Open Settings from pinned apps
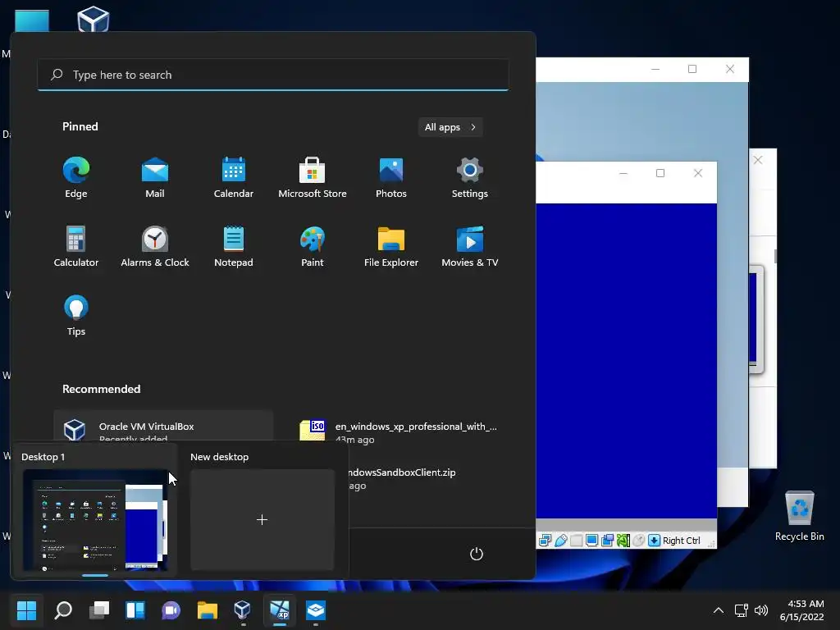The image size is (840, 630). coord(470,178)
